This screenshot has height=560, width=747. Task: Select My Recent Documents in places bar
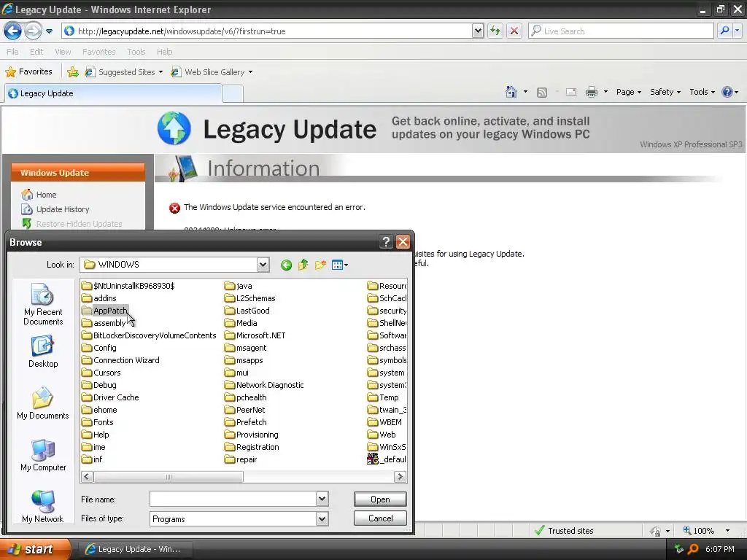[x=43, y=304]
